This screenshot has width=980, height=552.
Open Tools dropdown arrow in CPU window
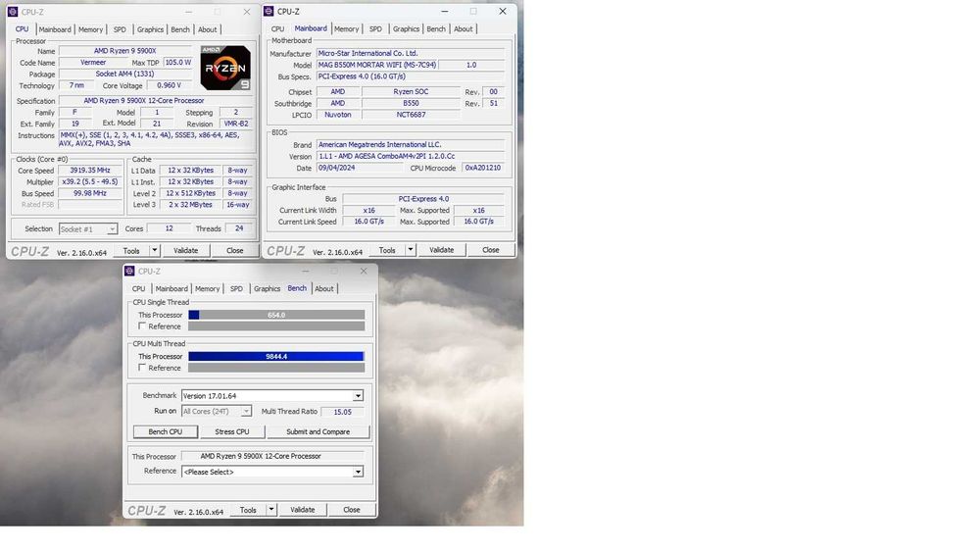155,251
